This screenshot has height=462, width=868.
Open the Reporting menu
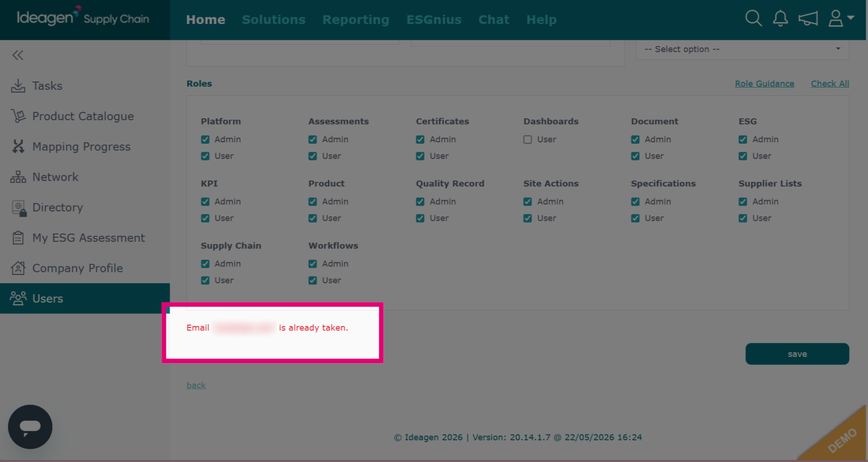coord(356,20)
